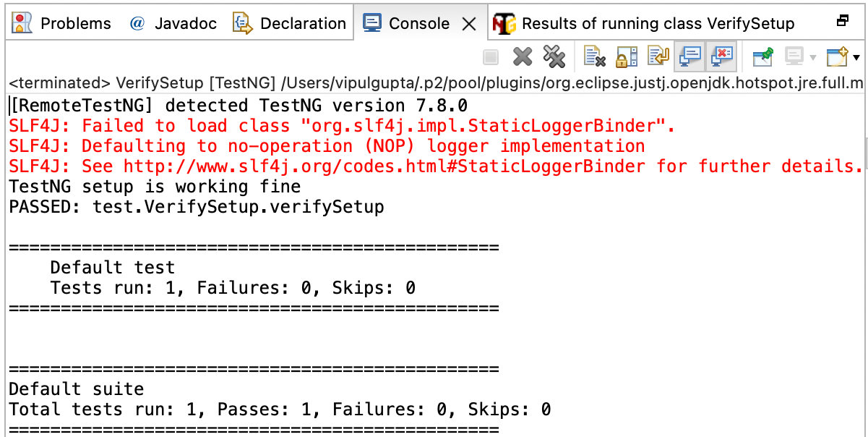This screenshot has width=868, height=437.
Task: Remove all terminated launches
Action: click(554, 56)
